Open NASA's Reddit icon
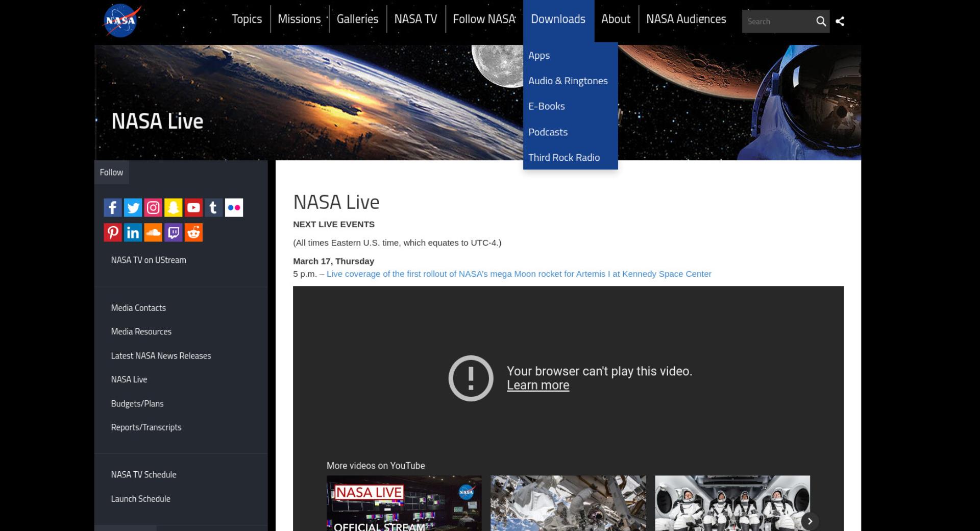This screenshot has width=980, height=531. point(193,232)
